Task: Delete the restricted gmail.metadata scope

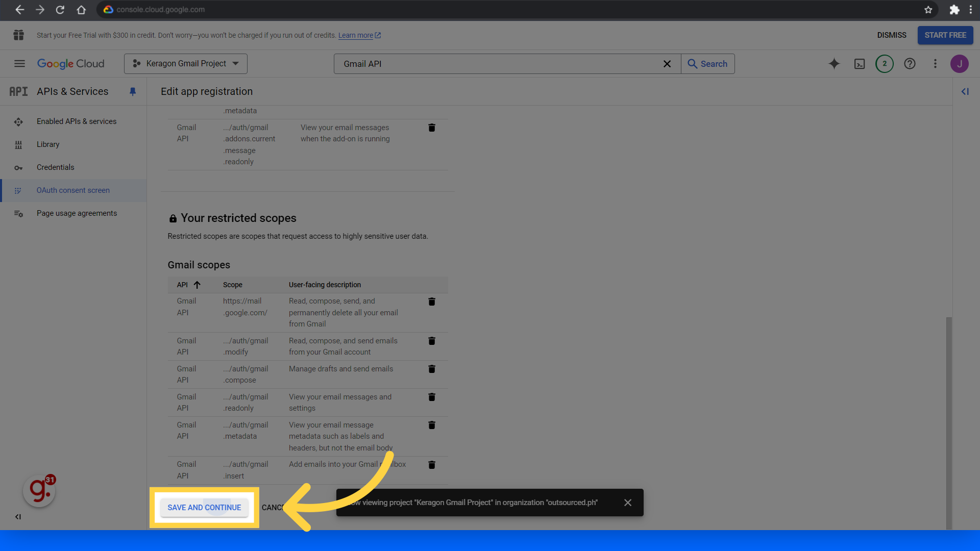Action: 432,425
